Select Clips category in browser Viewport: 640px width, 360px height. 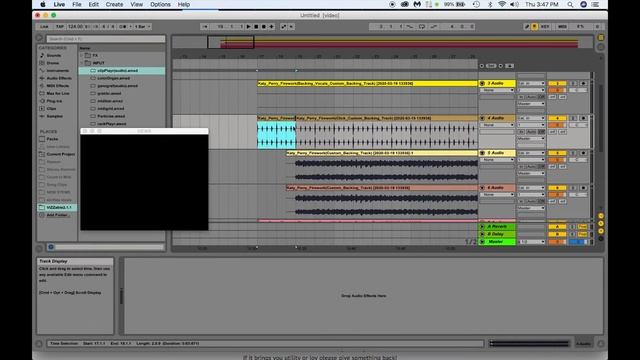[x=51, y=109]
